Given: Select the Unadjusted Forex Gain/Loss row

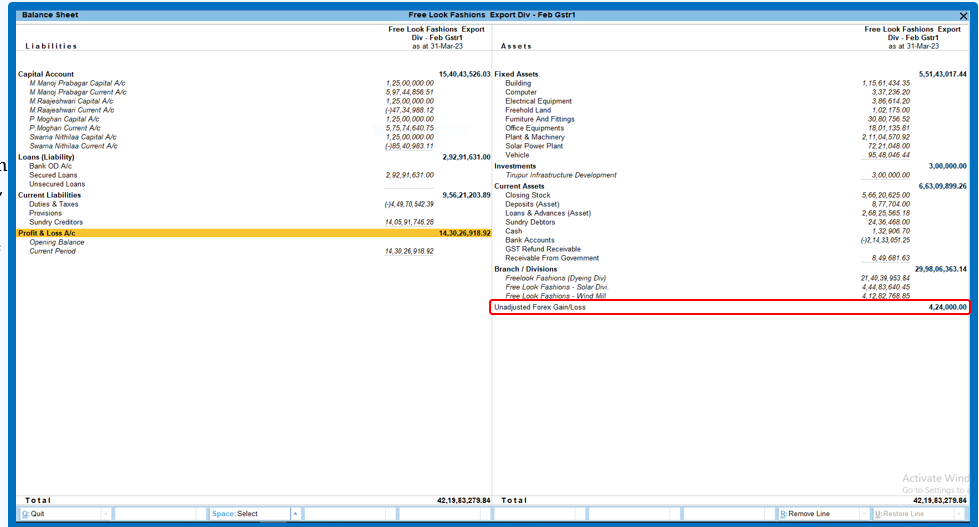Looking at the screenshot, I should [x=730, y=307].
